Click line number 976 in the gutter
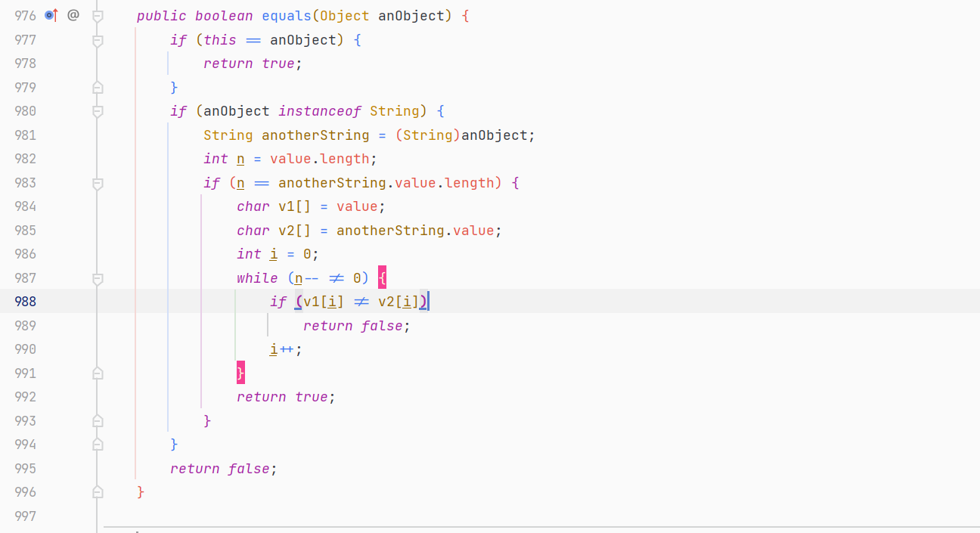 25,16
